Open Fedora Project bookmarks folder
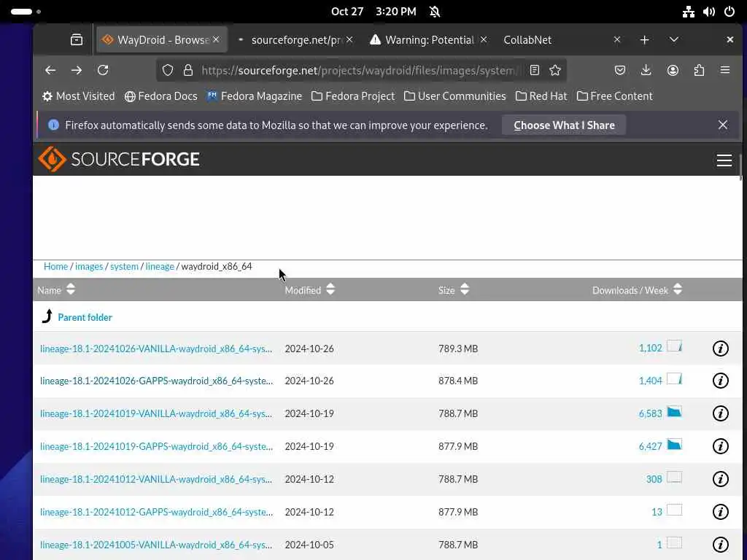The image size is (747, 560). click(353, 96)
